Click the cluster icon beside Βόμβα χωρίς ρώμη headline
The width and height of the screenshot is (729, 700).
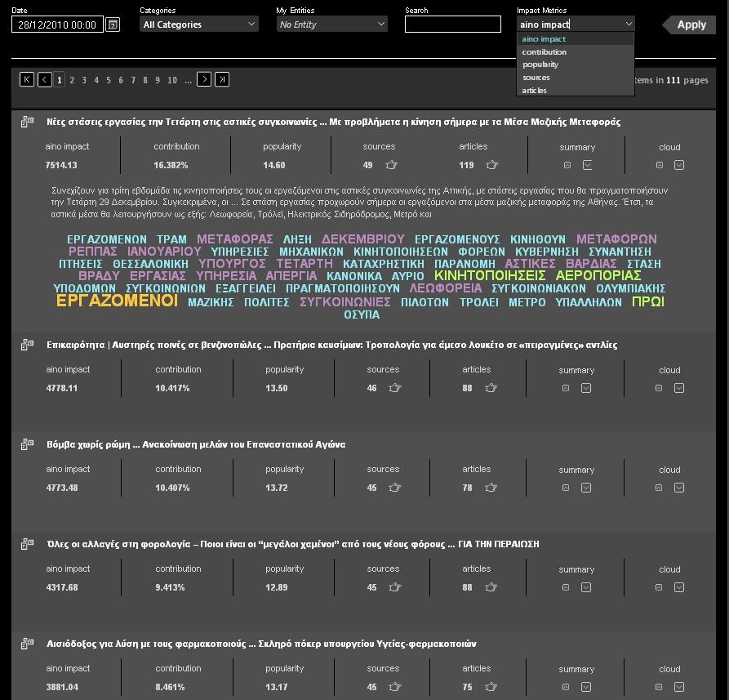(x=27, y=444)
